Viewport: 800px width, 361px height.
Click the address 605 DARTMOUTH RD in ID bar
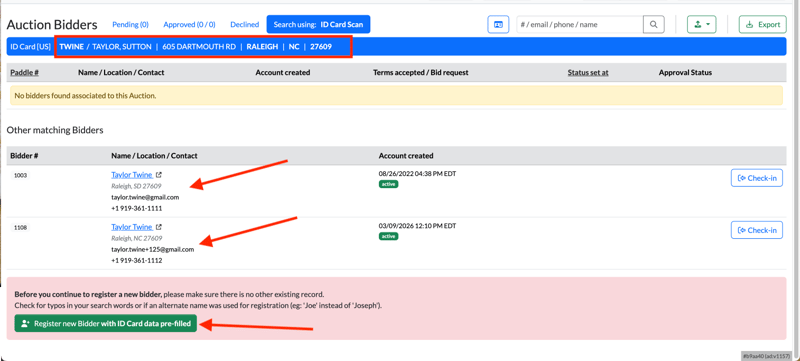click(199, 46)
